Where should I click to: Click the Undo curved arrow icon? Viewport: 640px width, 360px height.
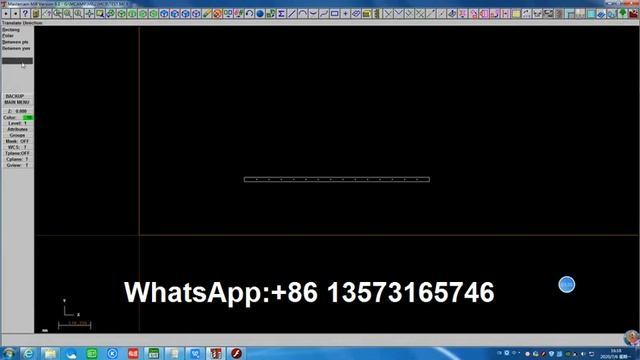click(249, 14)
